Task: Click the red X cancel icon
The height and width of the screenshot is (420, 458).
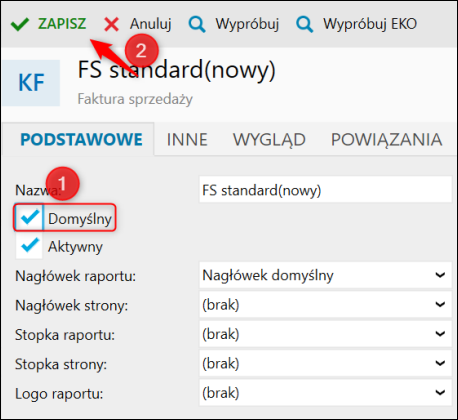Action: pyautogui.click(x=111, y=24)
